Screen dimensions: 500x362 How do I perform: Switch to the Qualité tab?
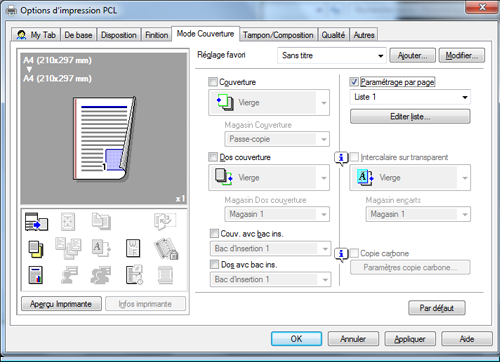click(x=333, y=35)
